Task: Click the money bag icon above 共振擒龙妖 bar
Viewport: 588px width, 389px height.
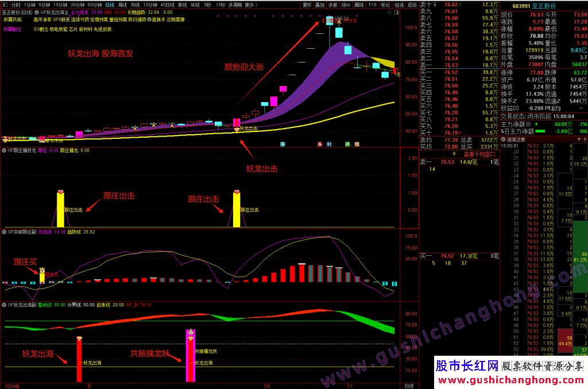Action: click(191, 332)
